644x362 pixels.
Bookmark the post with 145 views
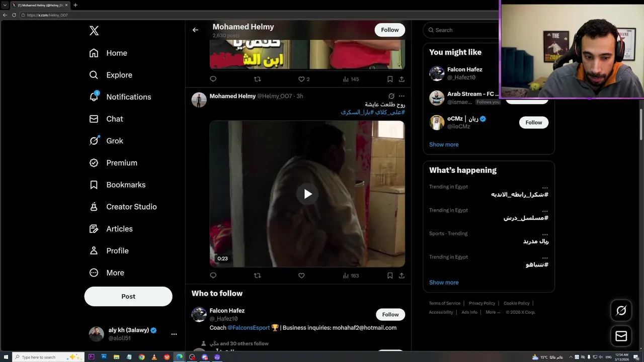click(x=390, y=79)
